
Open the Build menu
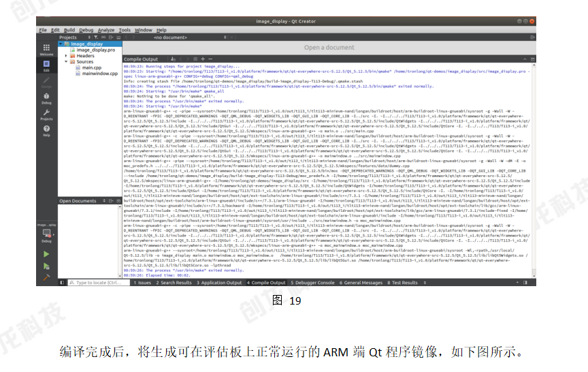(69, 30)
